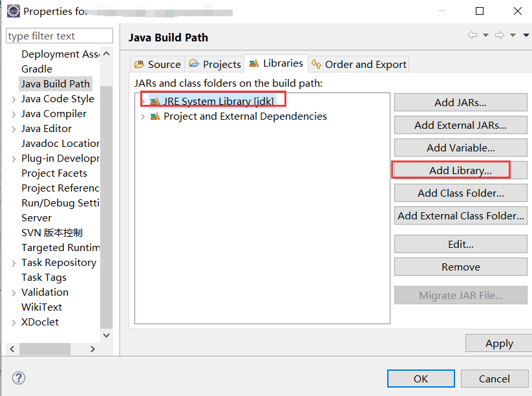Select Run/Debug Settings in the sidebar
This screenshot has width=532, height=396.
(x=60, y=203)
